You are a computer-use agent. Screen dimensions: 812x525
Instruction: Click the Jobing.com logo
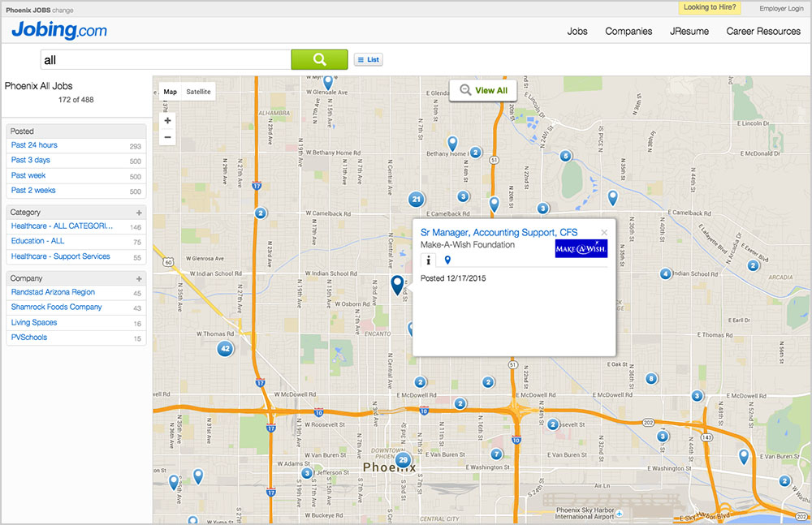[59, 30]
